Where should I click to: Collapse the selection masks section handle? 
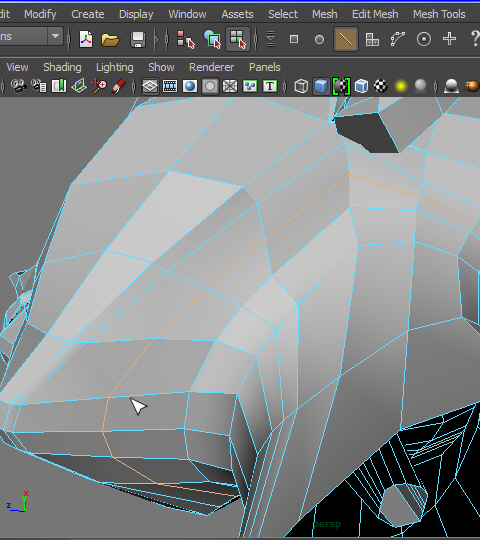(255, 39)
